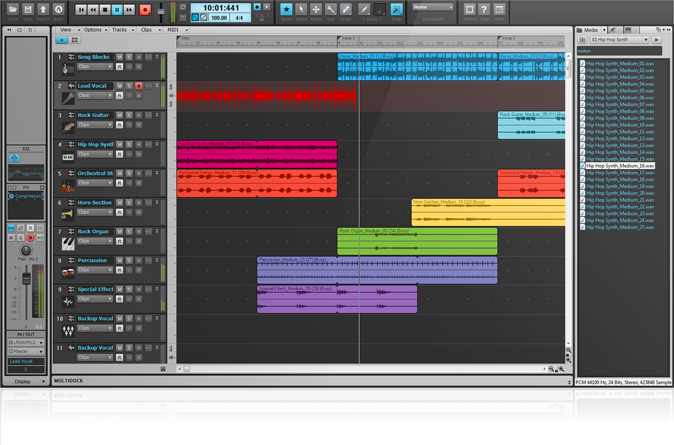Image resolution: width=674 pixels, height=445 pixels.
Task: Open Clips dropdown on Lead Vocal track
Action: coord(95,95)
